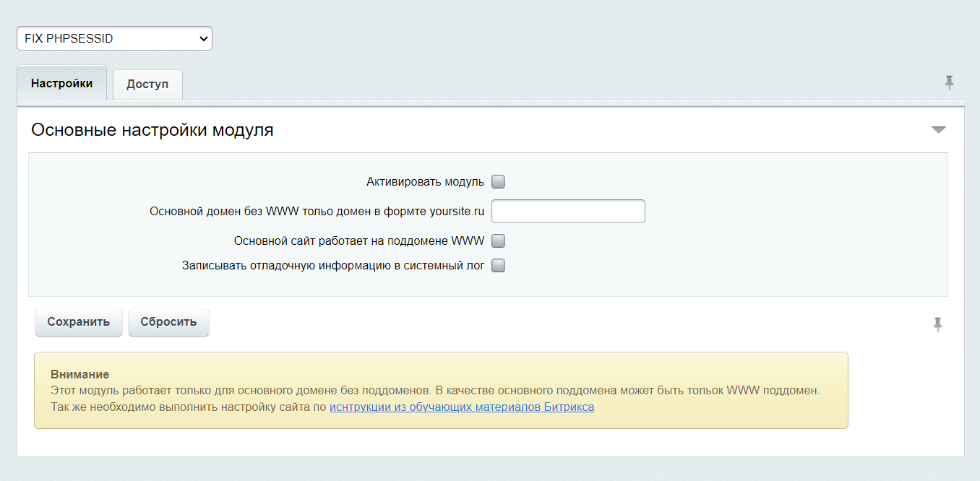The height and width of the screenshot is (481, 980).
Task: Focus the Основной домен без WWW input field
Action: point(568,212)
